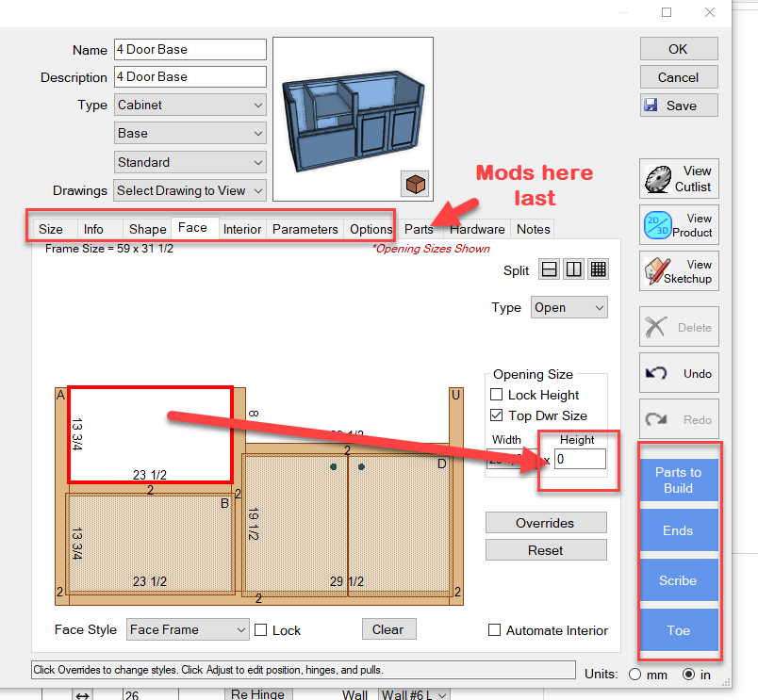Open View Product 2D/3D
The height and width of the screenshot is (700, 758).
[679, 225]
